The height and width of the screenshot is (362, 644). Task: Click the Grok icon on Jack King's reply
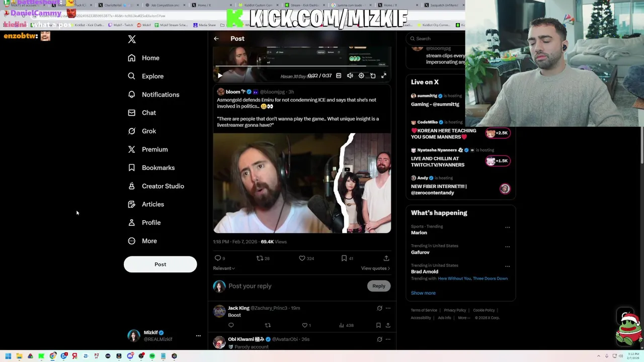pyautogui.click(x=380, y=308)
